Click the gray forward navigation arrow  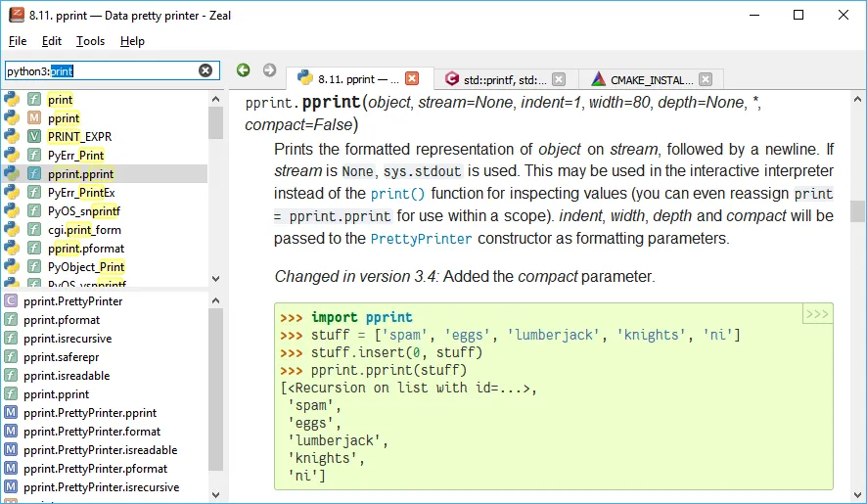coord(269,70)
